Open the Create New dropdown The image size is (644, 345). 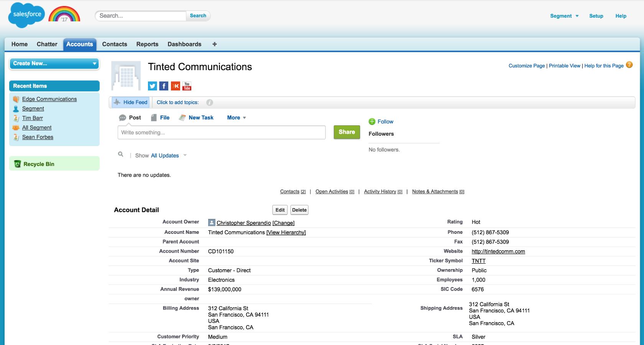click(54, 64)
